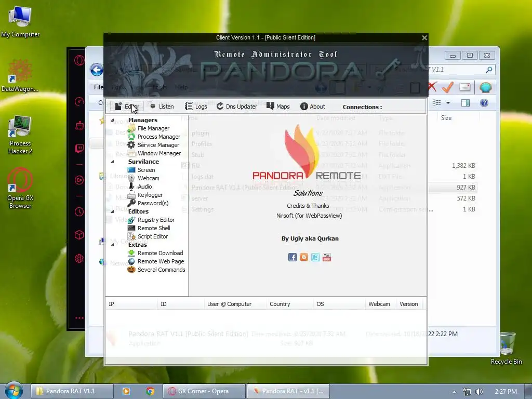Click the Explorer search magnifier icon
Screen dimensions: 532x399
click(489, 70)
